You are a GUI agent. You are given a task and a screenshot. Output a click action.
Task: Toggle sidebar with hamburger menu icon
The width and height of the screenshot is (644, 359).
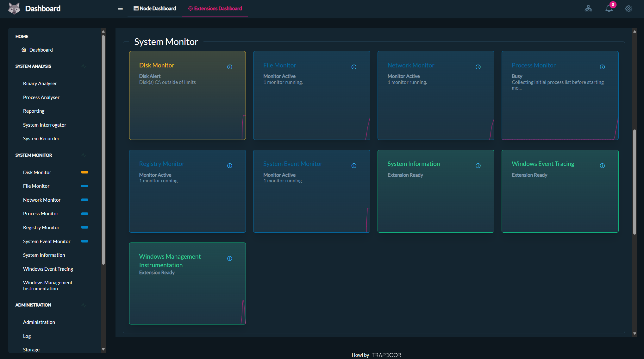(x=120, y=9)
